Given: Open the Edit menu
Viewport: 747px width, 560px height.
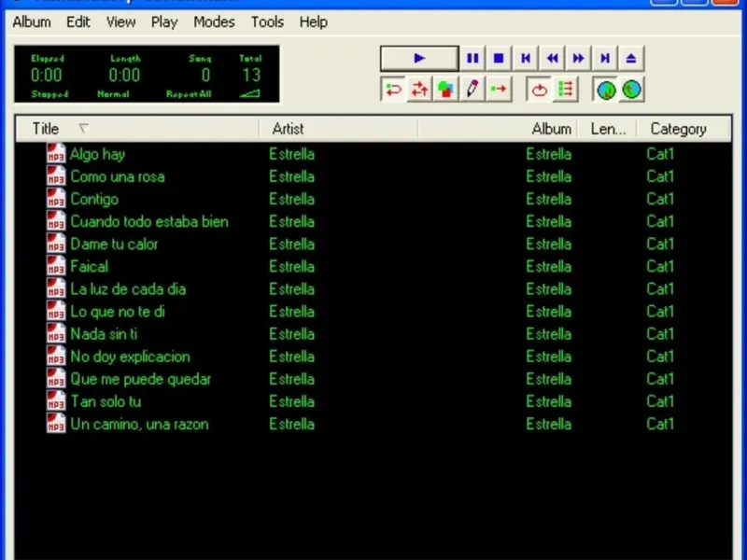Looking at the screenshot, I should pos(78,21).
